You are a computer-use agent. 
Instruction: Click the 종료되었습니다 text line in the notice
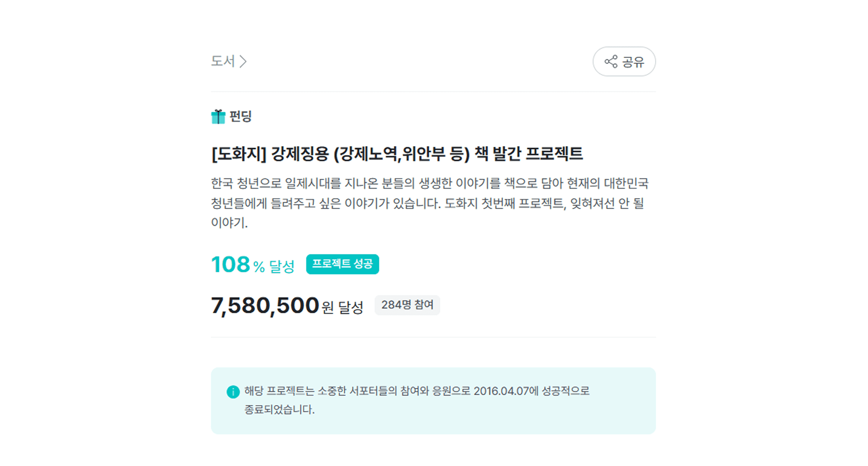(279, 409)
